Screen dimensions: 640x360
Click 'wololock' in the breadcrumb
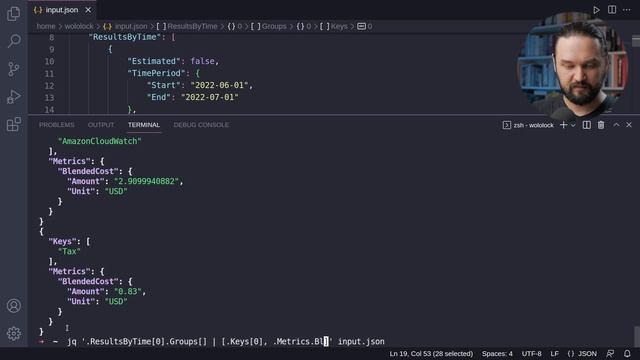click(x=79, y=26)
